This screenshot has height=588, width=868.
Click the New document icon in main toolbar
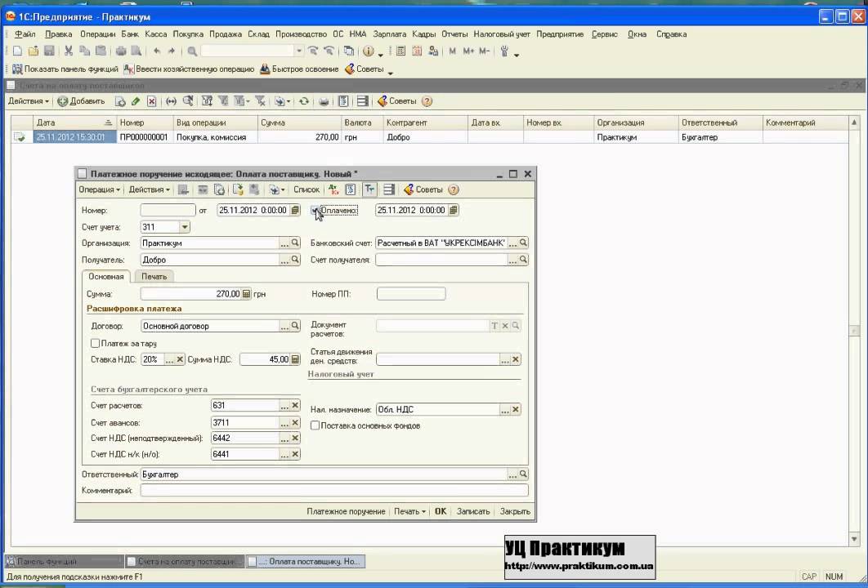tap(17, 51)
